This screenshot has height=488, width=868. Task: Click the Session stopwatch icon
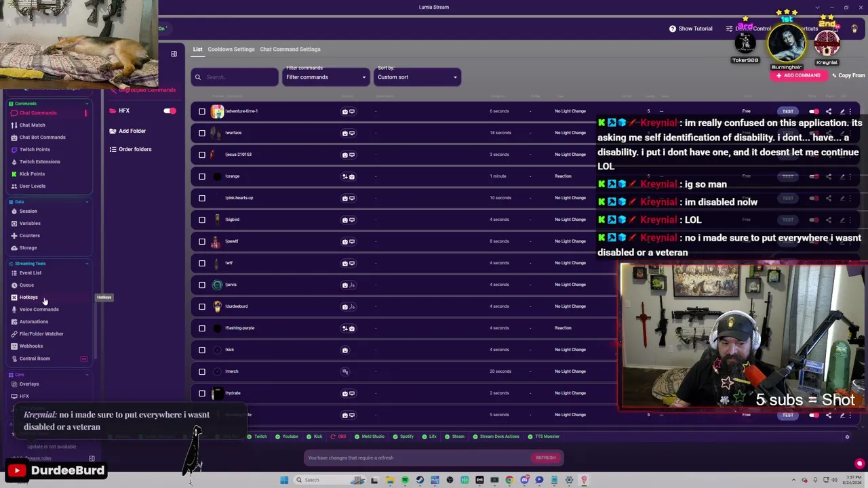click(x=14, y=211)
